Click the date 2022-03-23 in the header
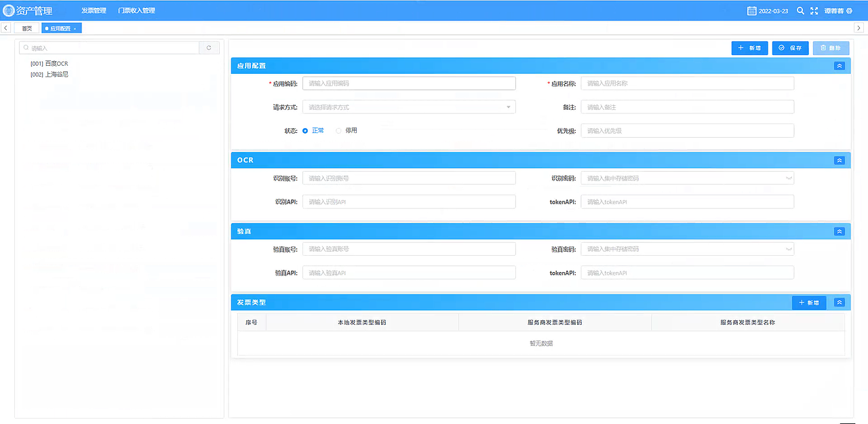 (x=773, y=11)
